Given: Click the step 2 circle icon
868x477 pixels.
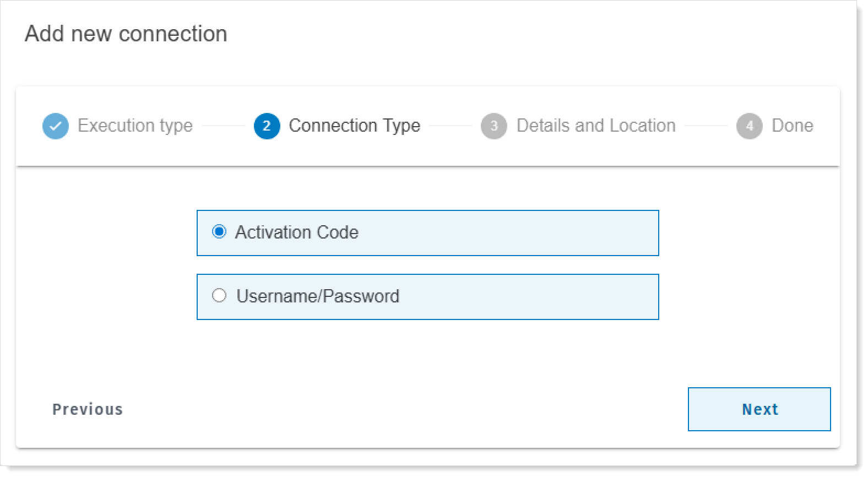Looking at the screenshot, I should coord(267,126).
